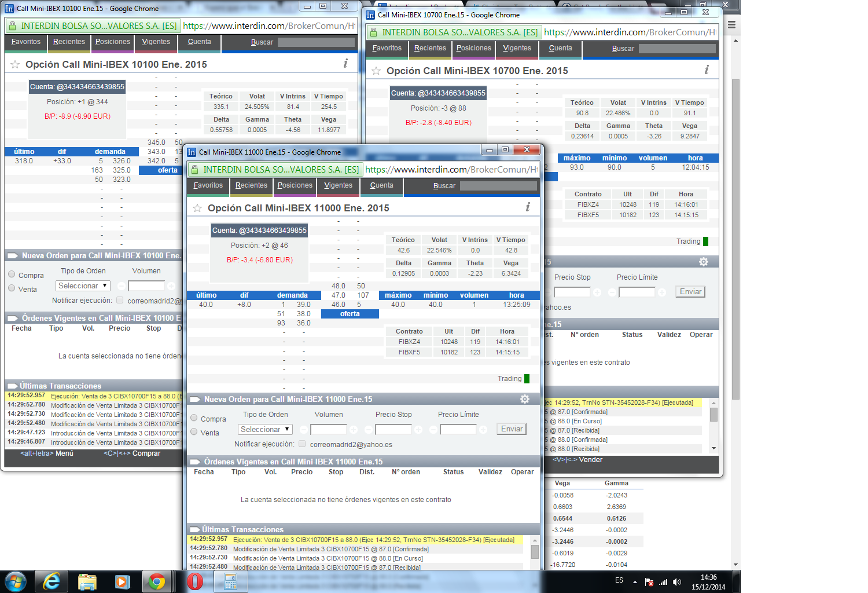Open Favoritos tab in Mini-IBEX 11000 window
This screenshot has width=868, height=593.
[208, 186]
